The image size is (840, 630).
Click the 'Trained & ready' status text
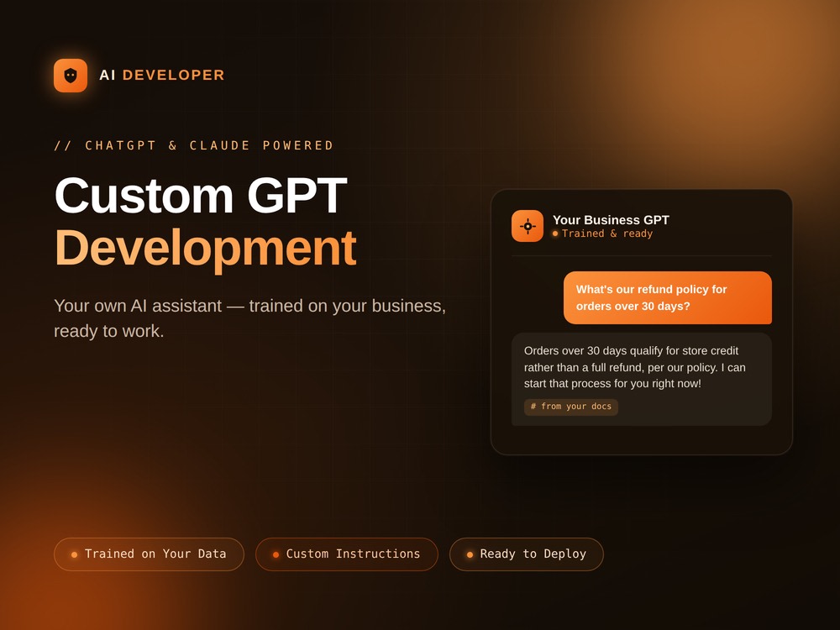pyautogui.click(x=607, y=234)
